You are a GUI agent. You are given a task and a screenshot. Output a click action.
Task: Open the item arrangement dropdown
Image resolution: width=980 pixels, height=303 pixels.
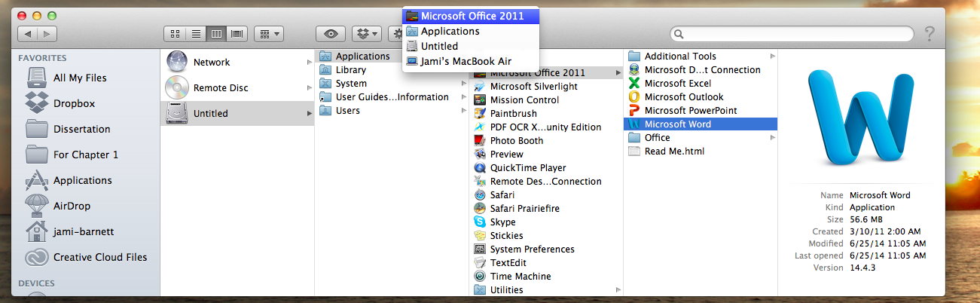(x=269, y=34)
